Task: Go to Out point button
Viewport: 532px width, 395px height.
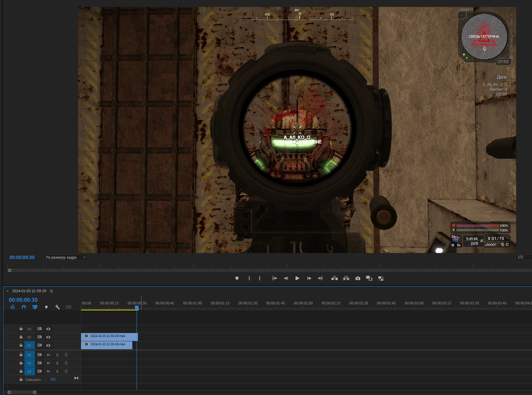Action: pos(320,278)
